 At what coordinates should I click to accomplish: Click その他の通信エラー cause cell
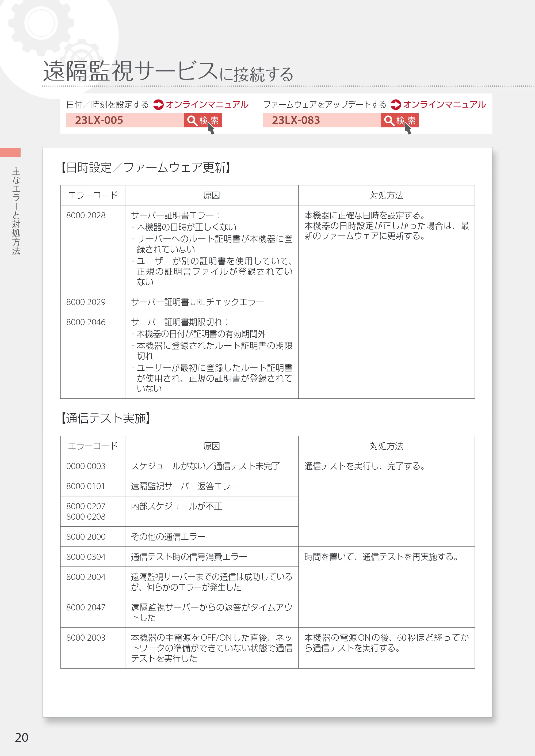(x=212, y=537)
